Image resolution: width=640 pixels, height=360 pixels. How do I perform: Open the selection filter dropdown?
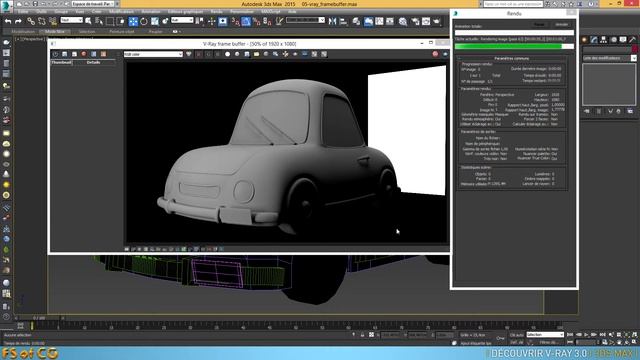click(71, 20)
